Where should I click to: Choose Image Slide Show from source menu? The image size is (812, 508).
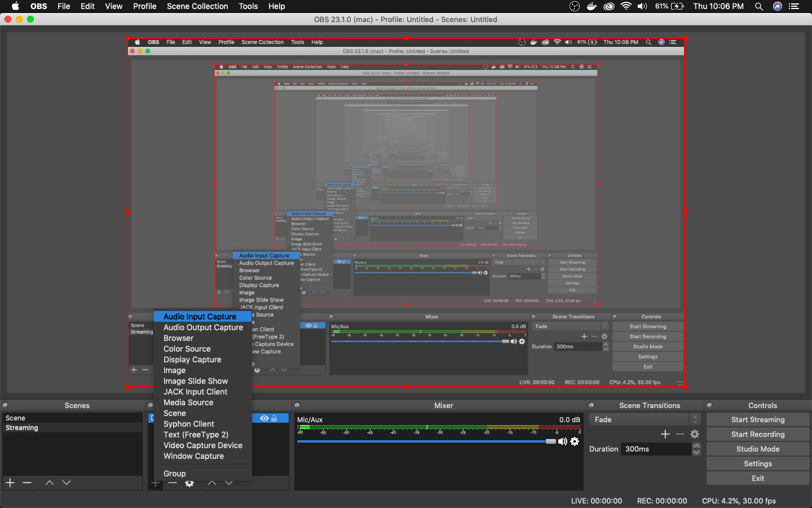pyautogui.click(x=203, y=381)
